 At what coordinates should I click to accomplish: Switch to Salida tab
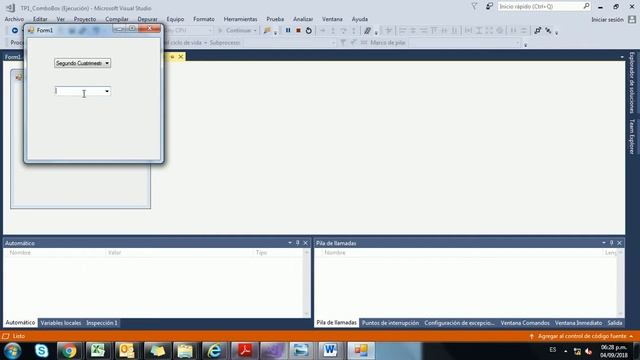coord(615,323)
